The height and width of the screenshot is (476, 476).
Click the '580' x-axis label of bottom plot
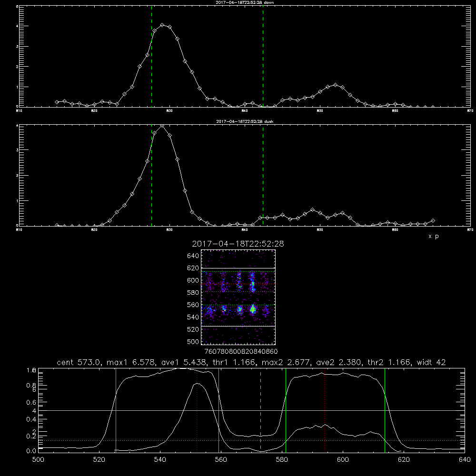pyautogui.click(x=282, y=460)
